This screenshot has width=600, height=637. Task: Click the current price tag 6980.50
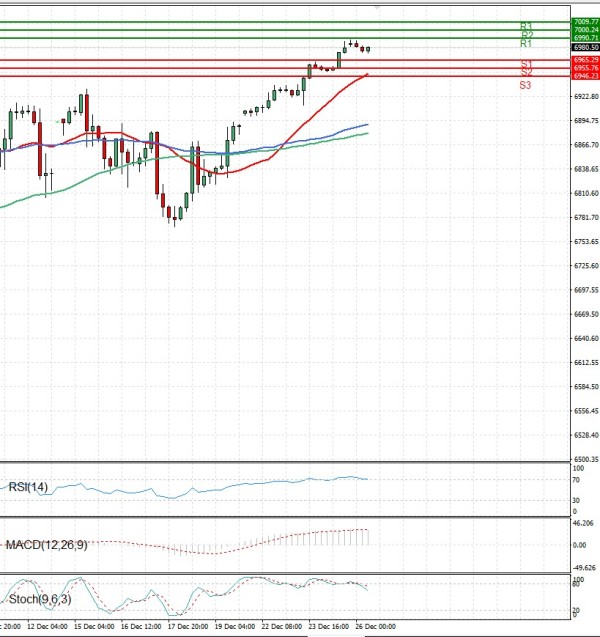tap(585, 47)
